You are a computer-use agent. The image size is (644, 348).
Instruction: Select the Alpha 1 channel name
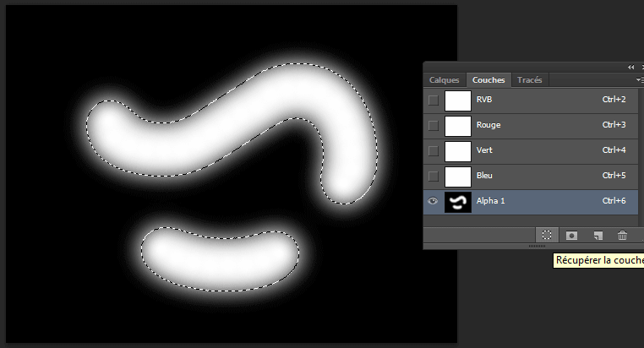490,201
